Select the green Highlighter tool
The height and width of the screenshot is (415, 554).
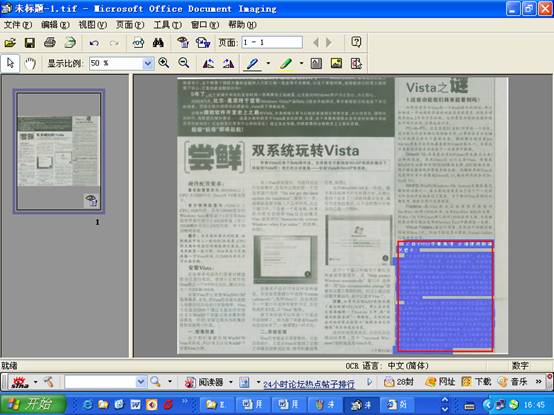286,64
